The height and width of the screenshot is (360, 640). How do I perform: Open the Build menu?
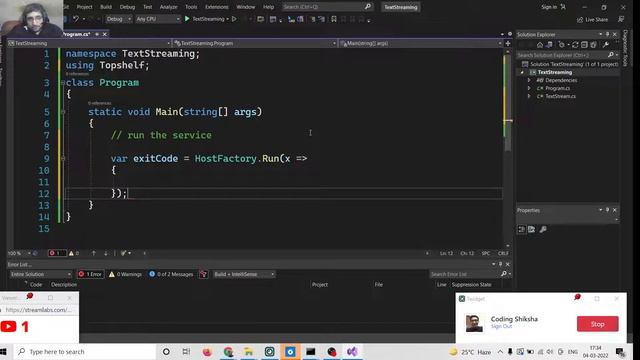pos(106,7)
